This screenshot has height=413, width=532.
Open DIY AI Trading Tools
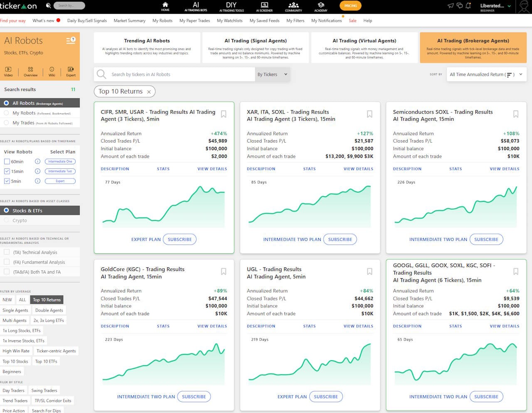232,6
